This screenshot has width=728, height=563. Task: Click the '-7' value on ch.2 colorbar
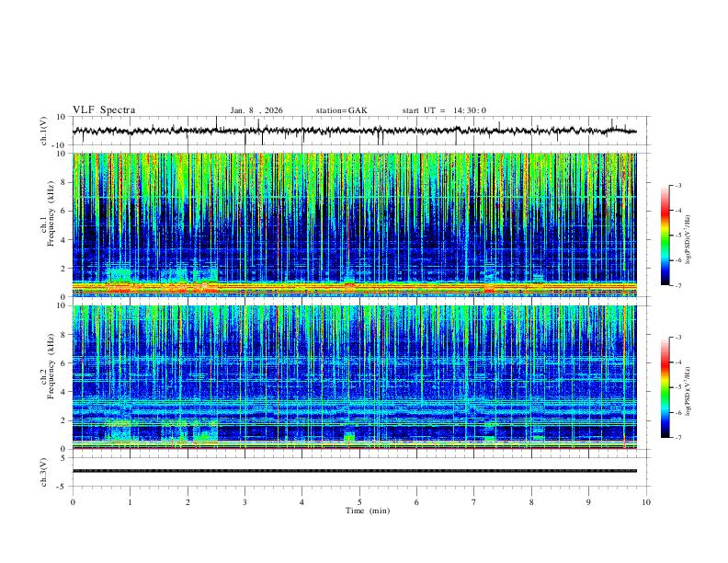pos(677,438)
